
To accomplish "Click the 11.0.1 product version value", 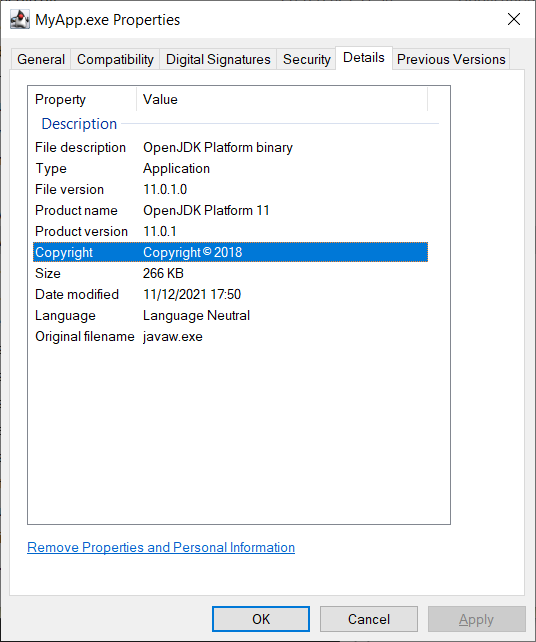I will tap(160, 231).
